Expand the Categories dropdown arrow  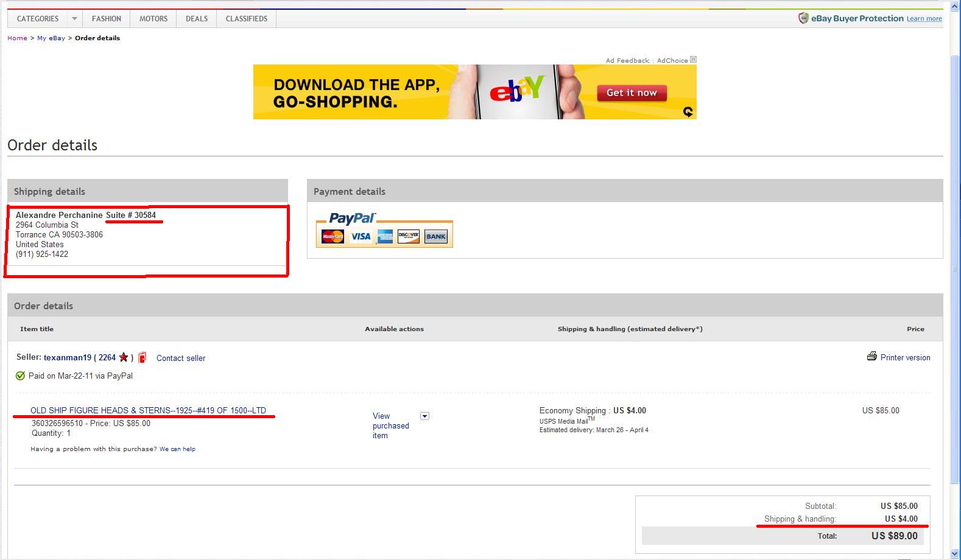tap(74, 19)
